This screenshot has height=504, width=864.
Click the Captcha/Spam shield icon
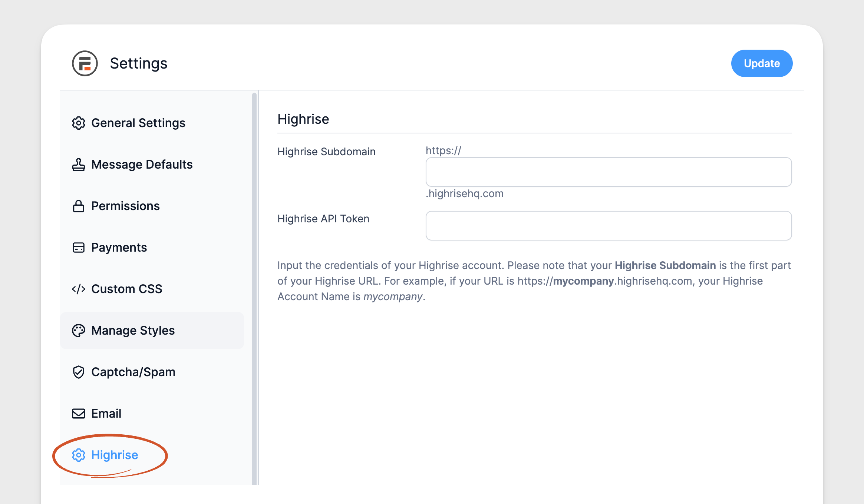click(79, 372)
